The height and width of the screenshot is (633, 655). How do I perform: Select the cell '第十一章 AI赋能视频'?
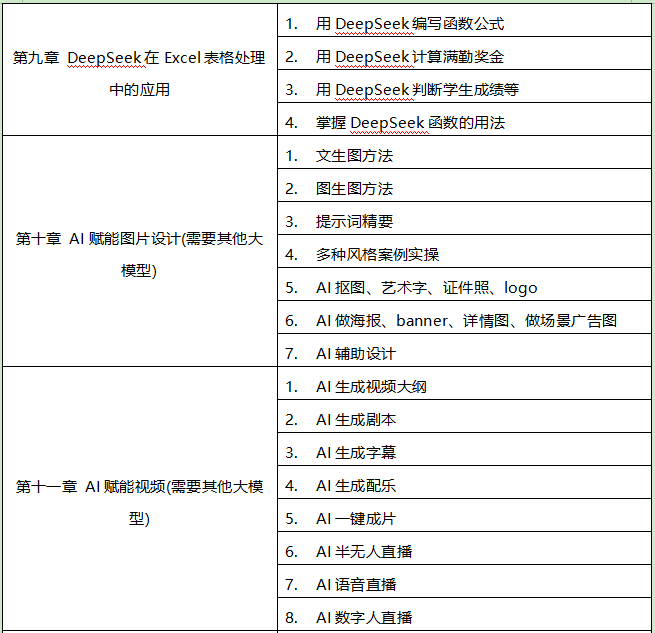(x=140, y=499)
